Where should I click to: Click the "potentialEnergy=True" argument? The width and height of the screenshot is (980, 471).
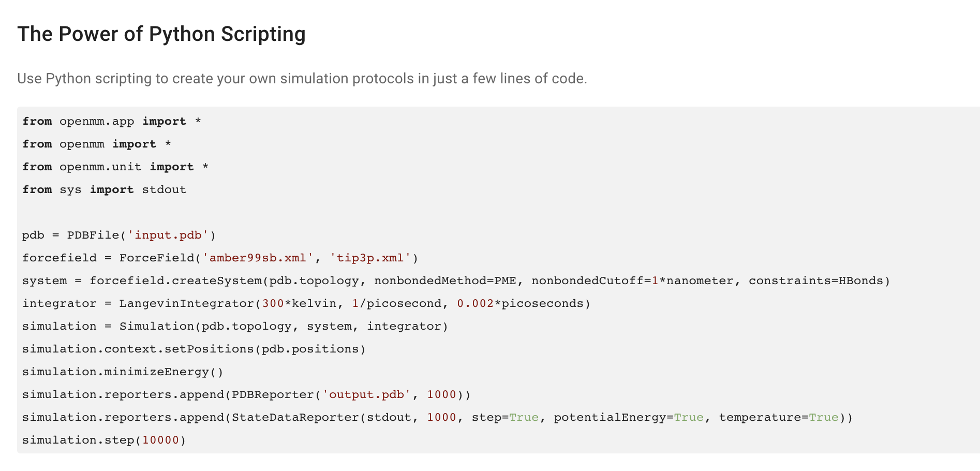tap(629, 418)
